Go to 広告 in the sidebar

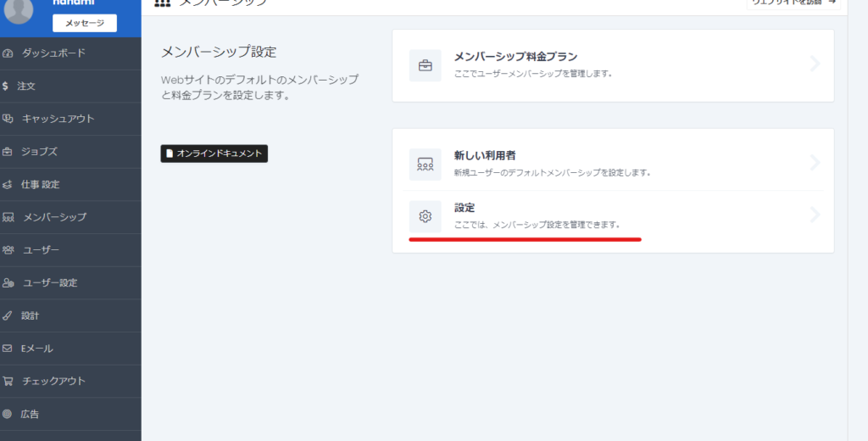coord(30,414)
